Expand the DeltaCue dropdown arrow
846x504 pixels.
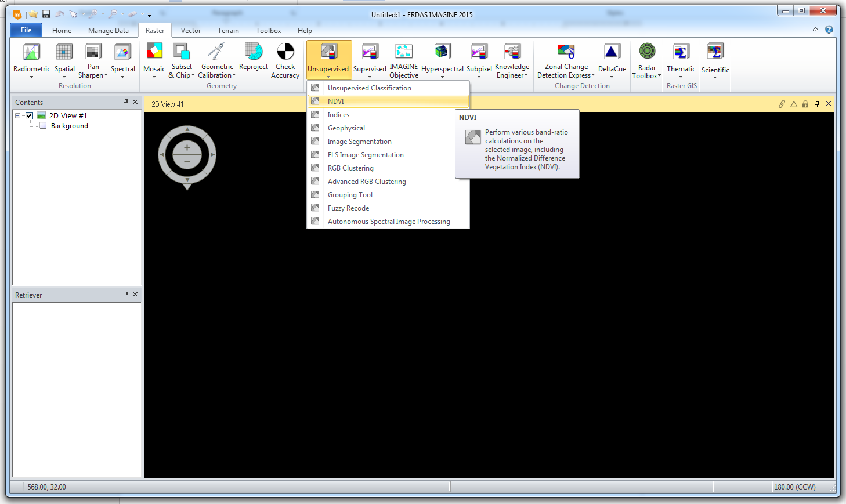[612, 77]
